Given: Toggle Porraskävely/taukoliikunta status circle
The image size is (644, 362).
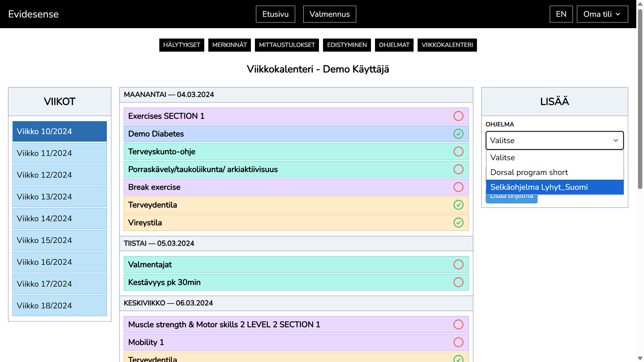Looking at the screenshot, I should 458,169.
